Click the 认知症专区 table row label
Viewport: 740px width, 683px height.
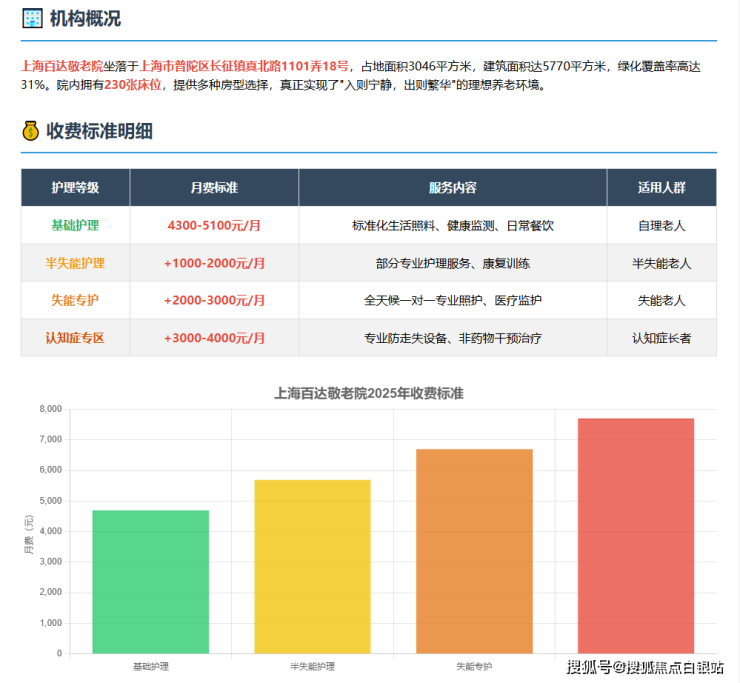75,338
